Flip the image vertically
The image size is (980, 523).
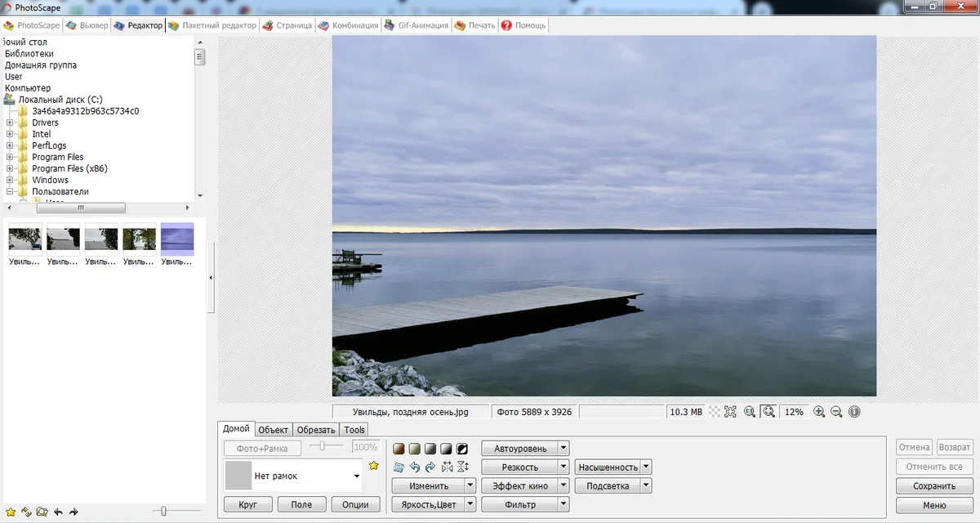(x=463, y=467)
